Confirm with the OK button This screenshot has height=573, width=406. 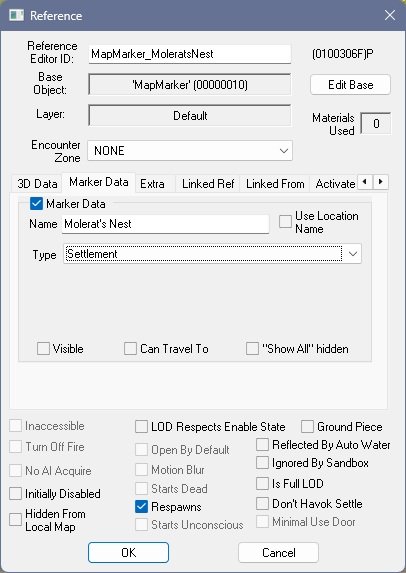click(128, 553)
